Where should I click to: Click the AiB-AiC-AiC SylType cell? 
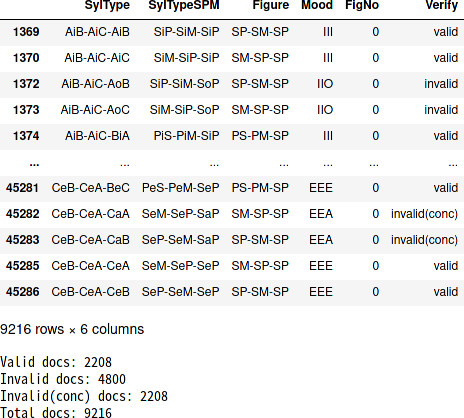pos(97,58)
